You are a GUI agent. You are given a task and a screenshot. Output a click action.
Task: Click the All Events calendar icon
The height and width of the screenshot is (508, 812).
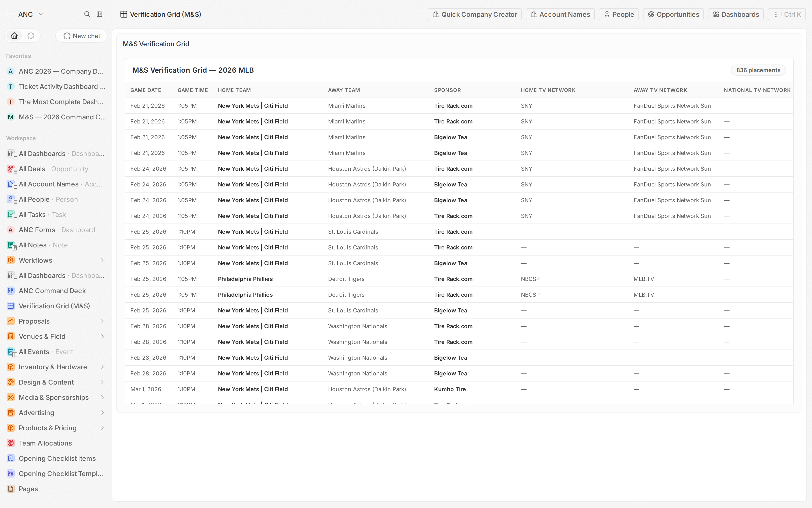click(x=11, y=352)
